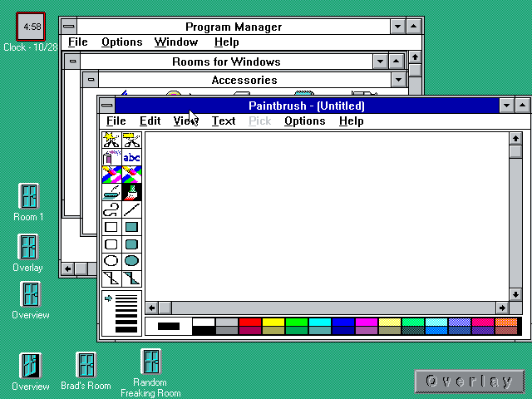Click Program Manager scroll left arrow
Viewport: 532px width, 399px height.
[68, 269]
